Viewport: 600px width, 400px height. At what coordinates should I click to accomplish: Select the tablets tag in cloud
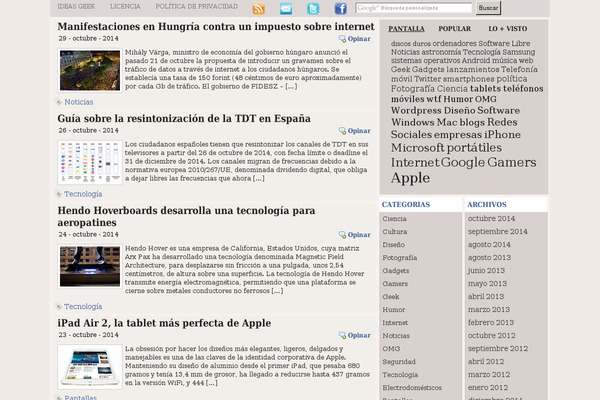[x=485, y=88]
